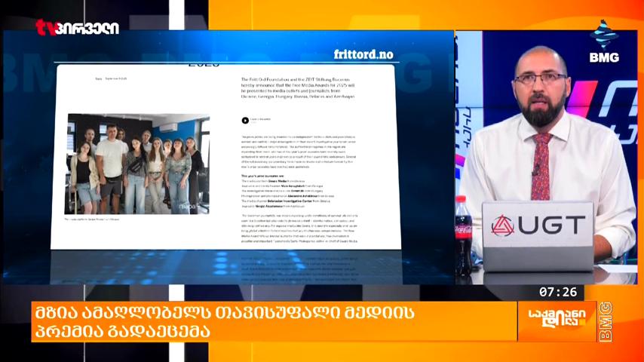Select the Coca-Cola bottle on the desk

click(x=463, y=235)
